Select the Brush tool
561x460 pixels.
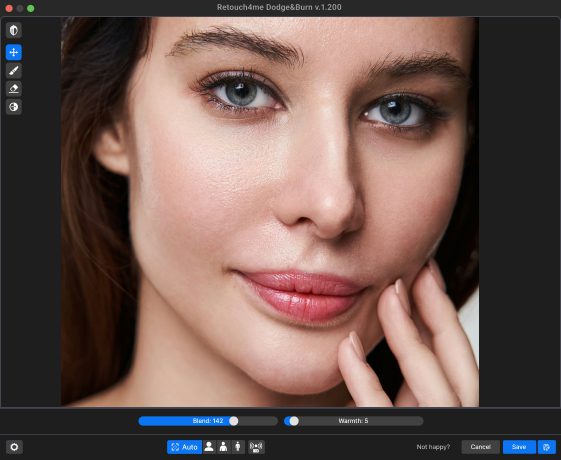(14, 71)
